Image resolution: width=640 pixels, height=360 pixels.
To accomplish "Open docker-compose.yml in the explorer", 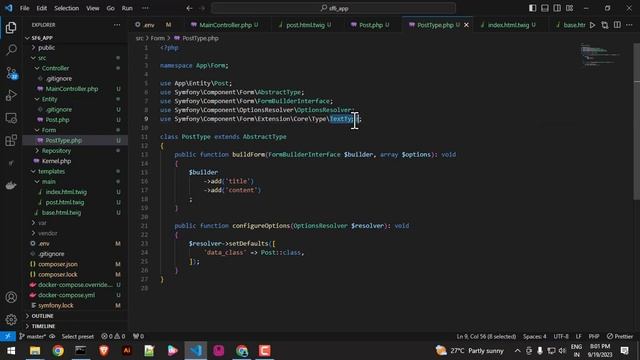I will coord(66,295).
